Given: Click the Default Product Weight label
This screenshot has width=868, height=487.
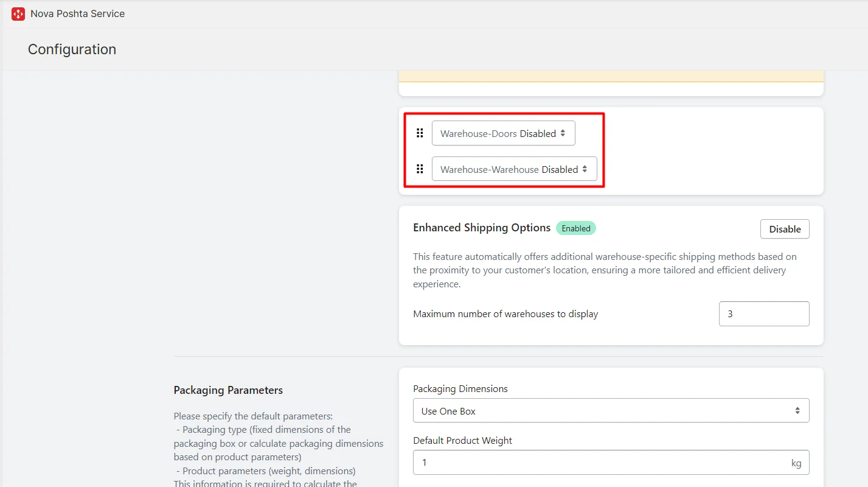Looking at the screenshot, I should point(463,441).
